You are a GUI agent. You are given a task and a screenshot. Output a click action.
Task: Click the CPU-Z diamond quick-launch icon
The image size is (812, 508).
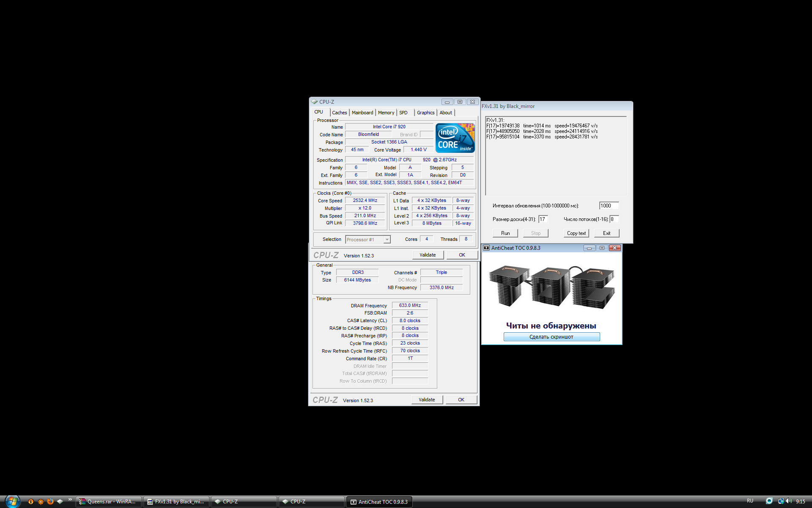(x=60, y=502)
